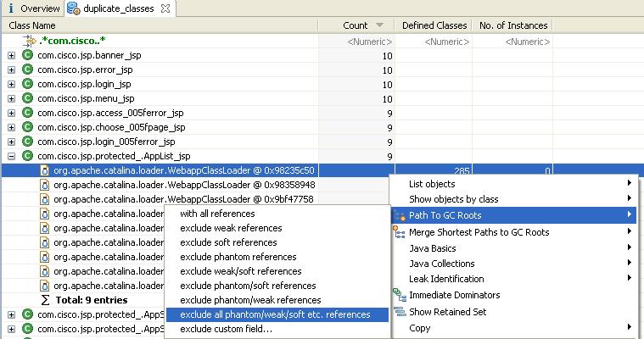The image size is (644, 339).
Task: Click the class icon for com.cisco.jsp.banner_jsp
Action: (27, 56)
